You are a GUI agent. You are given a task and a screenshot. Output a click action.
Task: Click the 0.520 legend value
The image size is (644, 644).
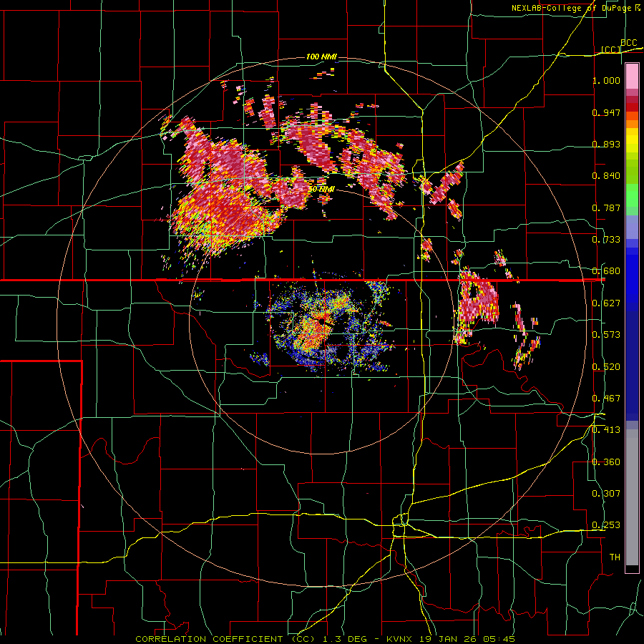[606, 367]
